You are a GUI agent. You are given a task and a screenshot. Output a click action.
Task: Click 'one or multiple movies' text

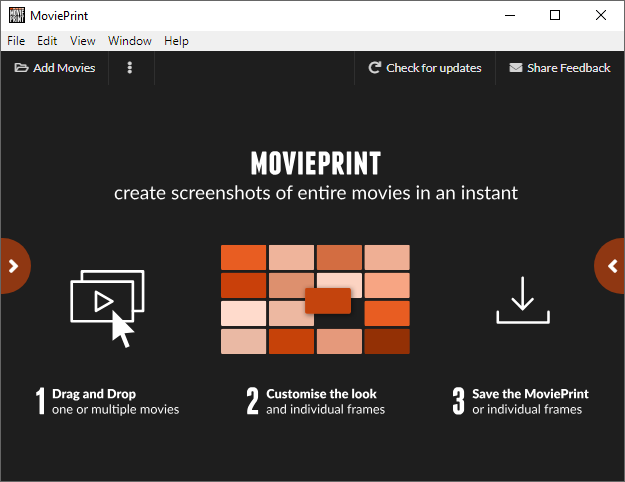coord(116,409)
